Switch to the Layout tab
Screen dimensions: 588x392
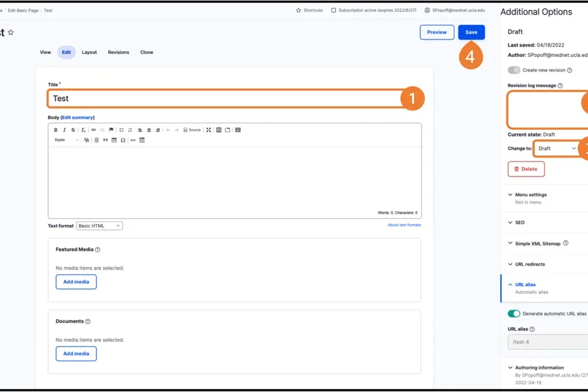(x=89, y=52)
